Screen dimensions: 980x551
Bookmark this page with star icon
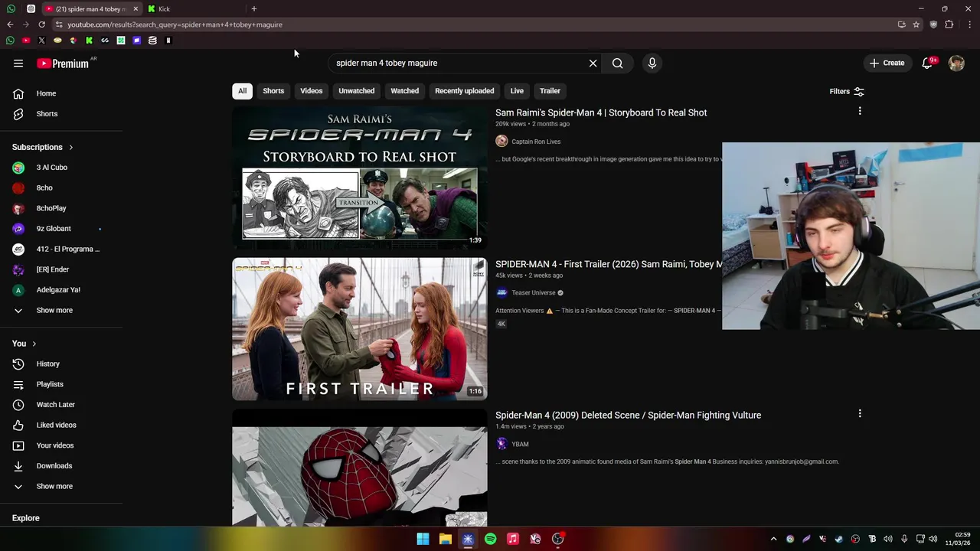point(916,24)
